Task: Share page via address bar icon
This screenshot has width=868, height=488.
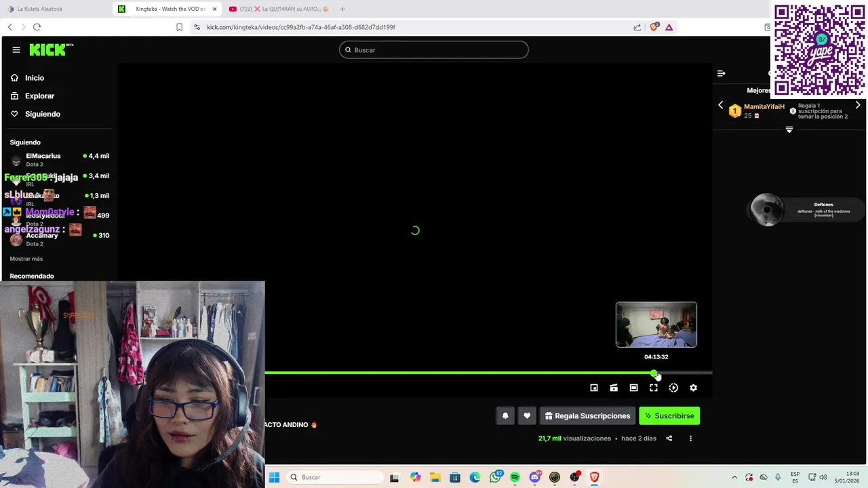Action: (637, 27)
